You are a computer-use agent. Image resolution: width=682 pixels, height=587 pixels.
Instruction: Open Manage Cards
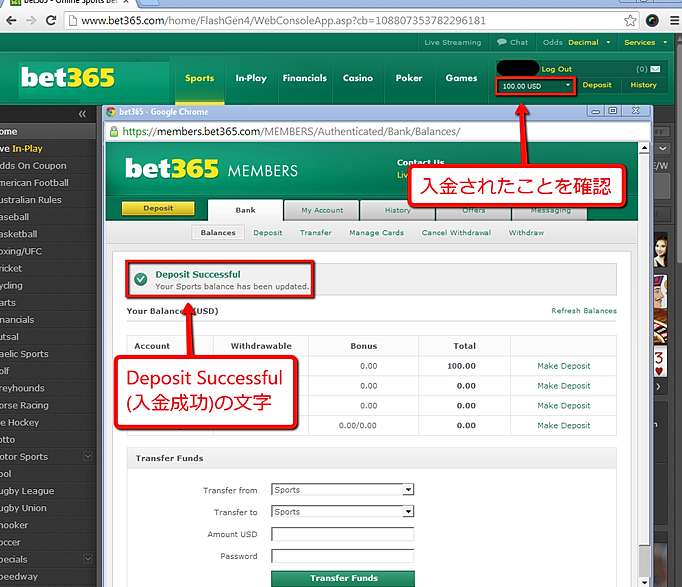(x=377, y=233)
